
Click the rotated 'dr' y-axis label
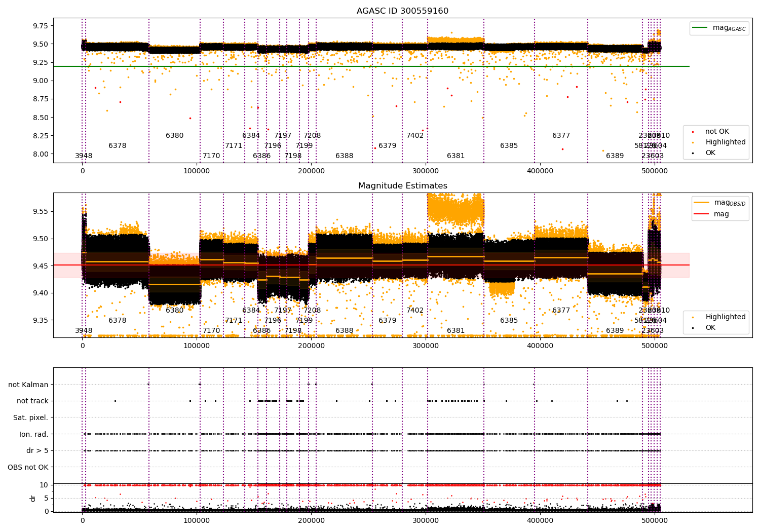[x=33, y=498]
